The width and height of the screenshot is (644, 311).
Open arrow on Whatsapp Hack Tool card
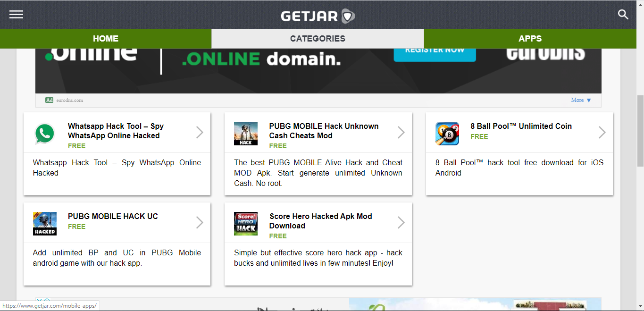coord(200,133)
